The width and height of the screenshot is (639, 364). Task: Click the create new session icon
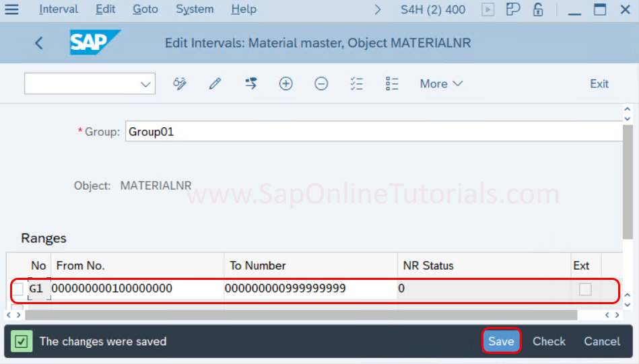tap(512, 9)
